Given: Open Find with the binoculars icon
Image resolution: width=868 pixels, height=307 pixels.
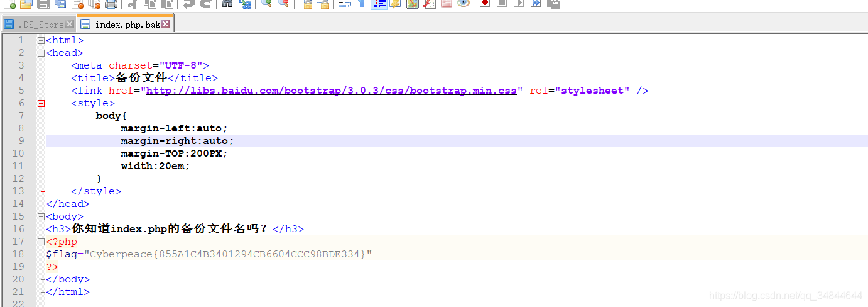Looking at the screenshot, I should [227, 3].
